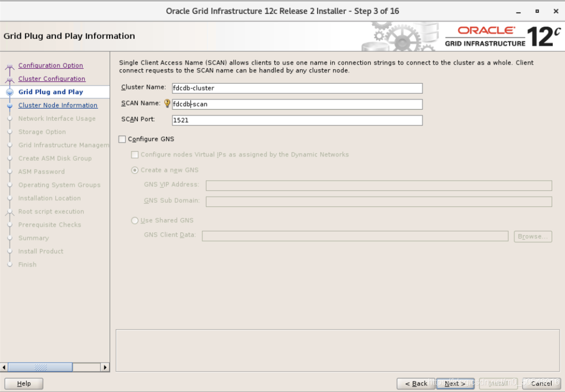Click the Prerequisite Checks step

49,225
